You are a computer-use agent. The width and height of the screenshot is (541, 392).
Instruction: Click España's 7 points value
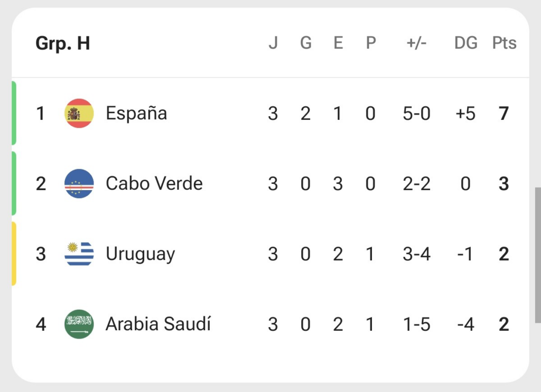click(503, 114)
